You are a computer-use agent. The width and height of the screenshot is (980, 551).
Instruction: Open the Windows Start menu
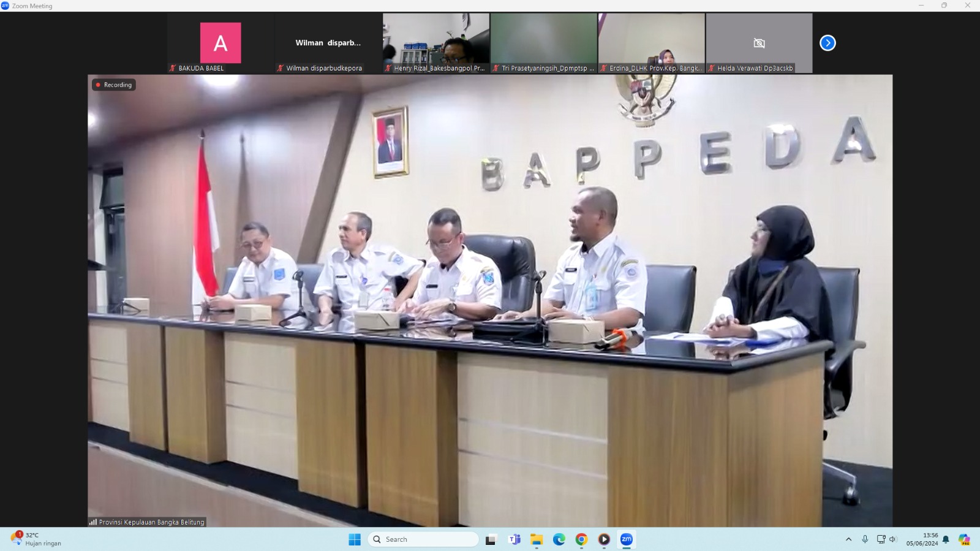pyautogui.click(x=355, y=539)
